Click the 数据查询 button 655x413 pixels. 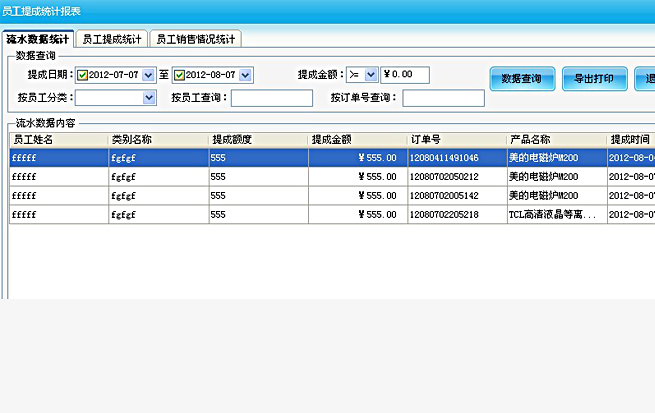[522, 78]
